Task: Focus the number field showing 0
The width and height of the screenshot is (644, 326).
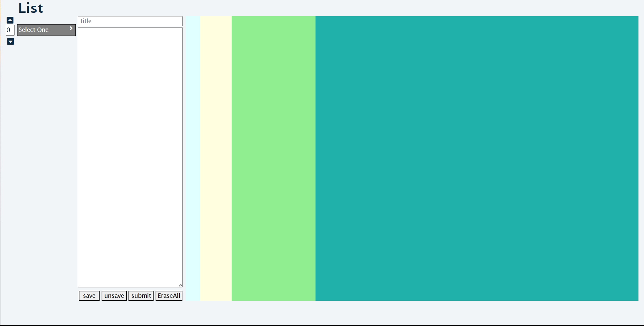Action: 10,30
